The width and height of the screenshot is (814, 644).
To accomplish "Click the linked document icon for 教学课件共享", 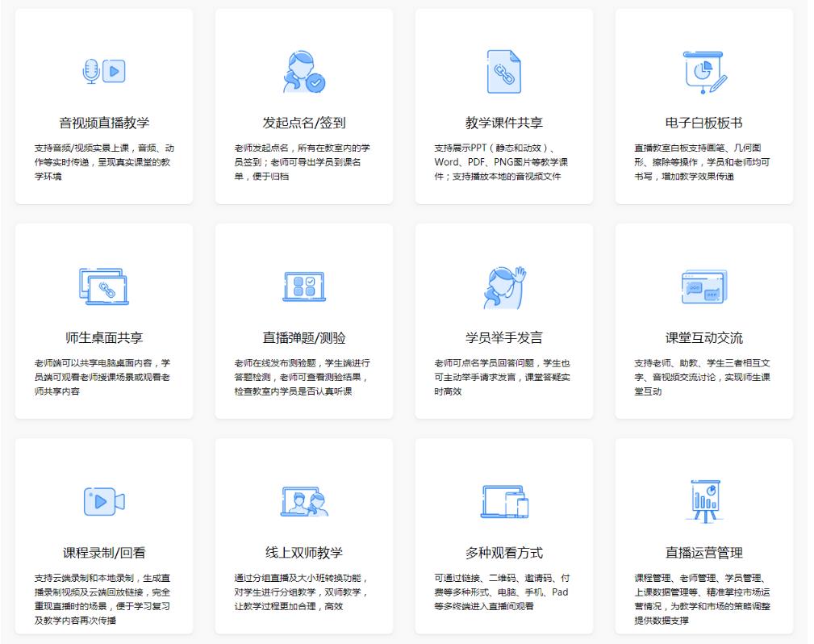I will point(504,71).
